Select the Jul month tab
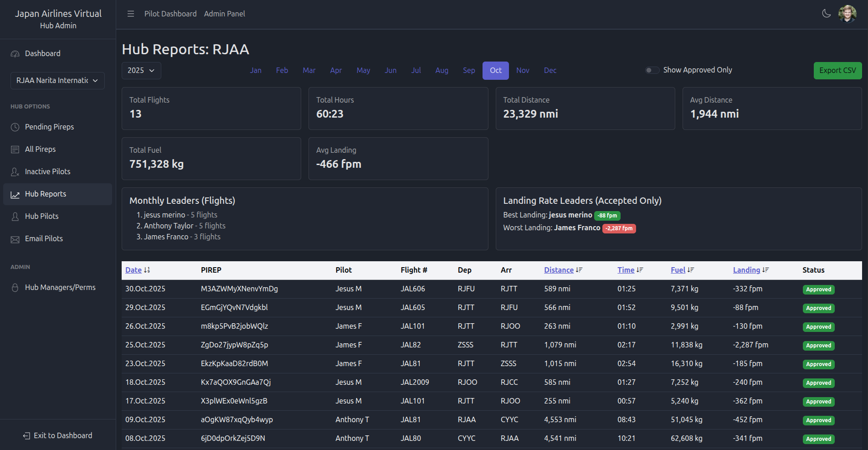 pos(416,70)
